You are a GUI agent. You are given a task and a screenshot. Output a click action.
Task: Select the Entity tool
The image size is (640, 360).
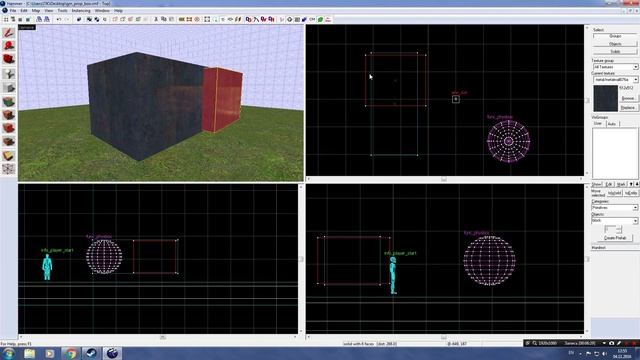pyautogui.click(x=9, y=74)
